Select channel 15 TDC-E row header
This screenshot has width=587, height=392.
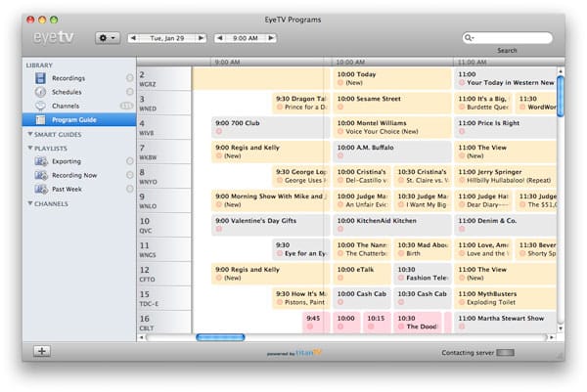pyautogui.click(x=164, y=298)
